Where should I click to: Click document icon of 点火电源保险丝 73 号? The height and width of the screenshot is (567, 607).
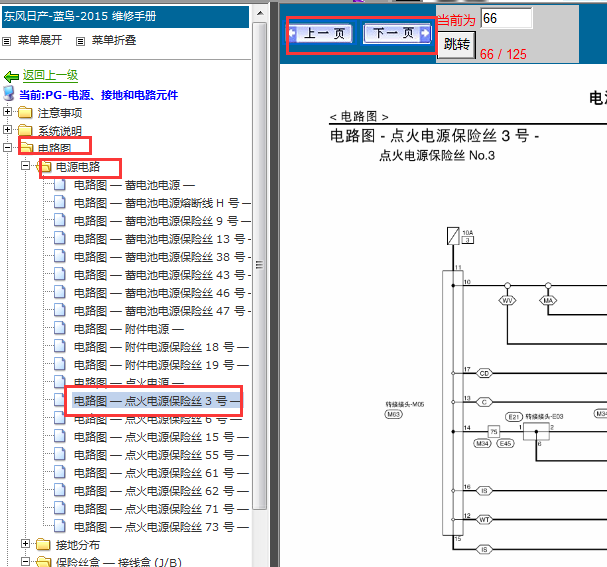pyautogui.click(x=60, y=526)
